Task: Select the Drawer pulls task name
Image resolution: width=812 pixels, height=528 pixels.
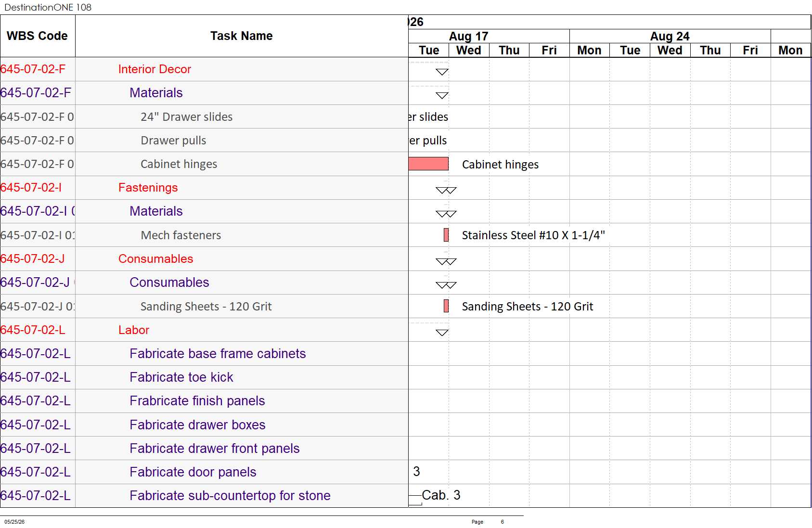Action: (173, 141)
